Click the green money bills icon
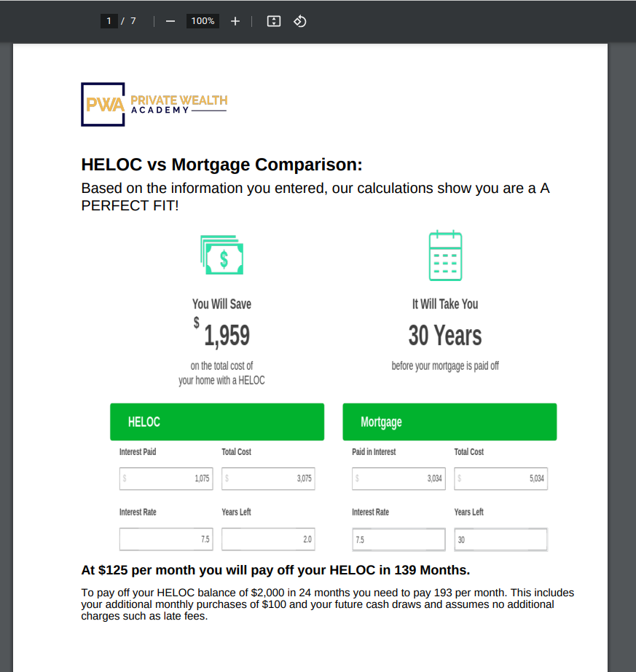The width and height of the screenshot is (636, 672). click(x=221, y=255)
